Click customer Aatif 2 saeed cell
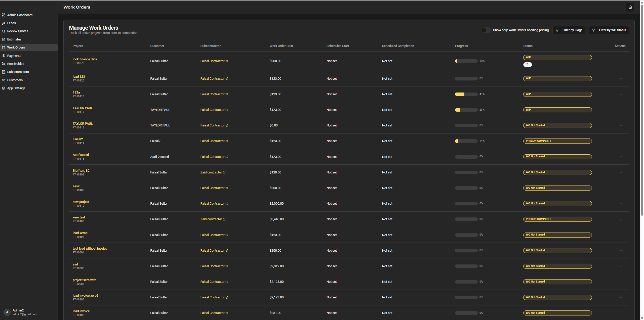 (x=159, y=157)
